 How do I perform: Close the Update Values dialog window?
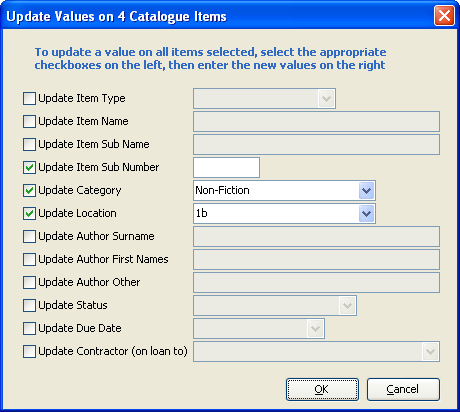[x=444, y=16]
